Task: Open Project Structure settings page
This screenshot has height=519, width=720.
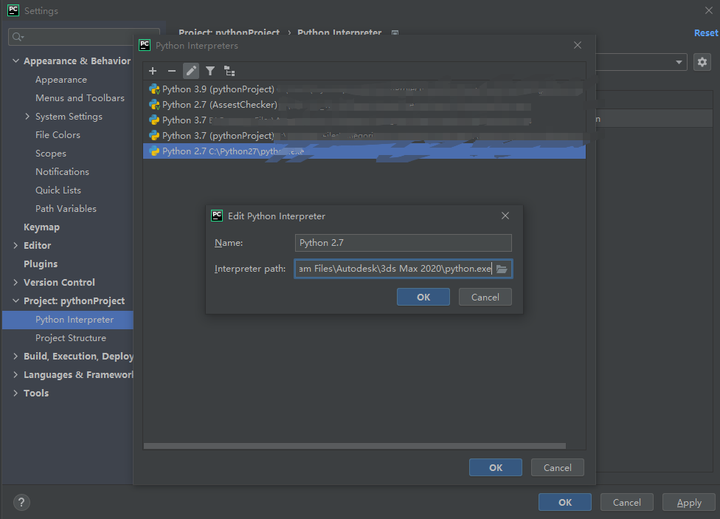Action: pos(70,338)
